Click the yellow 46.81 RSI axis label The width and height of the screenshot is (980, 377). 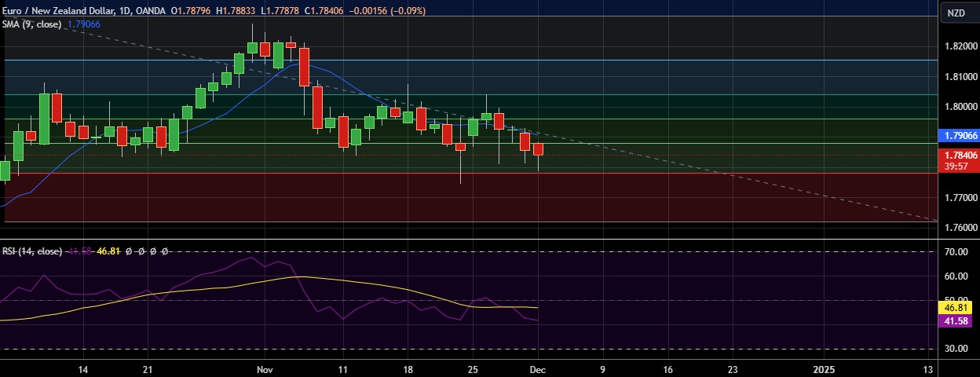pos(956,308)
